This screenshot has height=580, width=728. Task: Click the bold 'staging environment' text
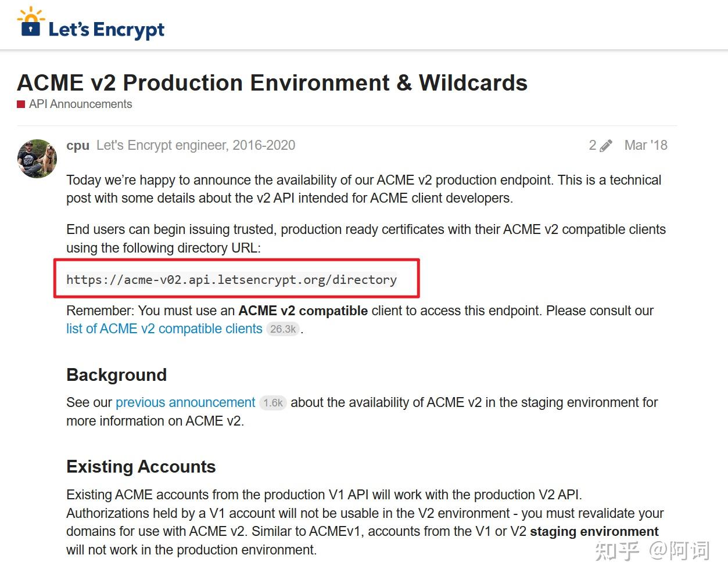click(594, 532)
